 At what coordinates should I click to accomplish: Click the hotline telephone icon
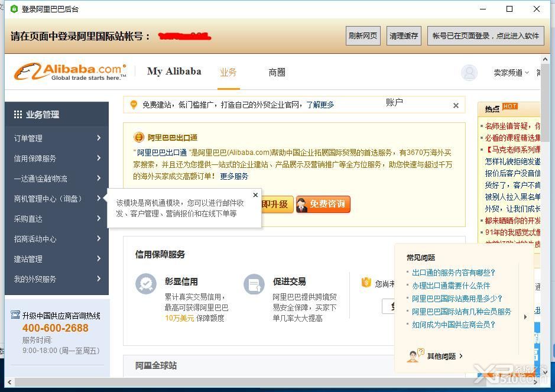coord(15,315)
